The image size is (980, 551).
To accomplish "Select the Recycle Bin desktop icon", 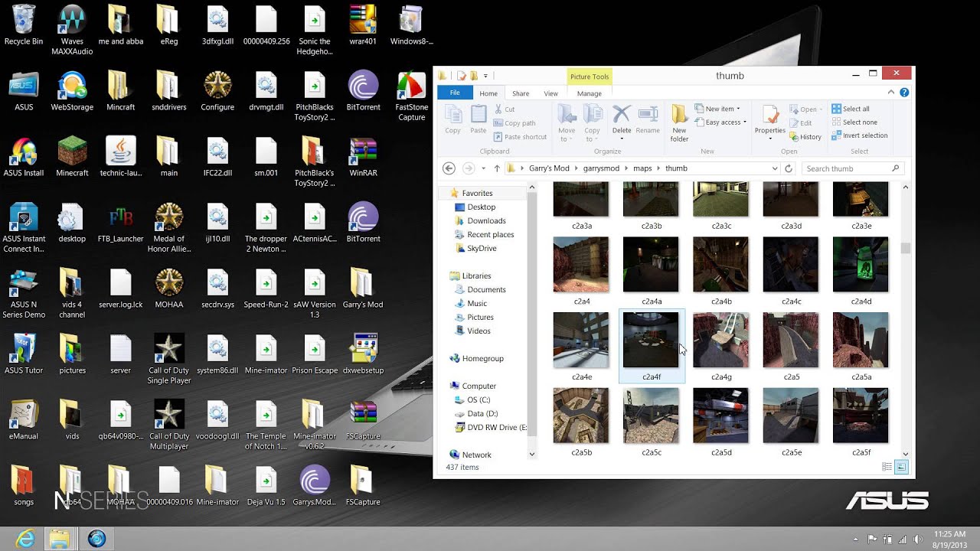I will pyautogui.click(x=24, y=25).
